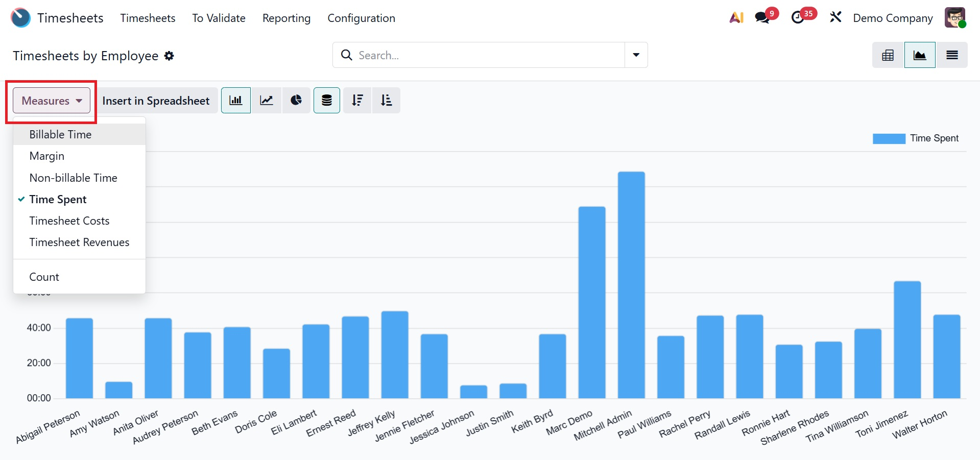980x460 pixels.
Task: Toggle the stacked chart option
Action: [326, 101]
